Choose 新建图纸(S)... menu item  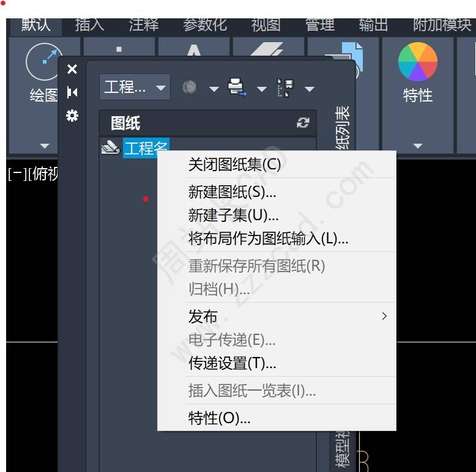(277, 193)
